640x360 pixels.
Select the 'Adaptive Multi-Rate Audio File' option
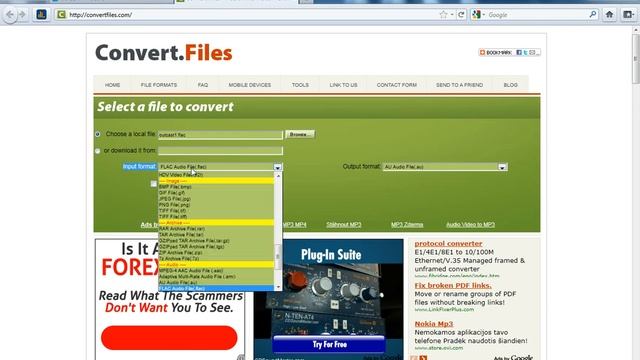point(216,276)
